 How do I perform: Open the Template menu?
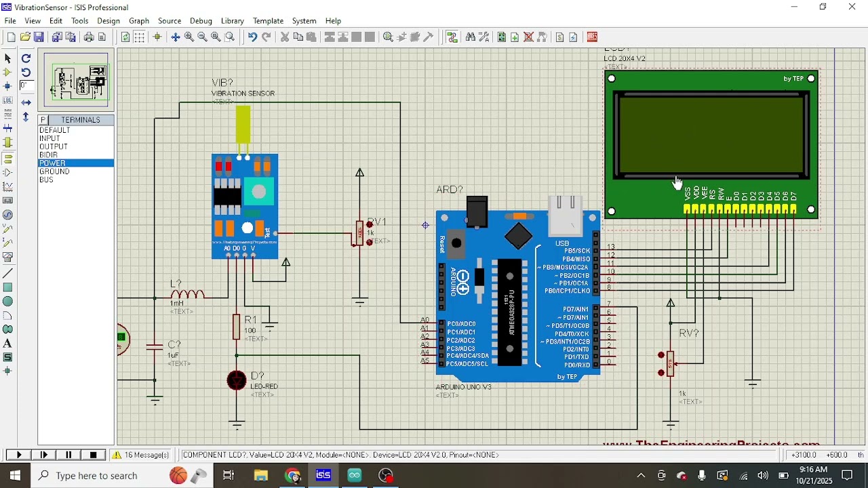tap(268, 21)
